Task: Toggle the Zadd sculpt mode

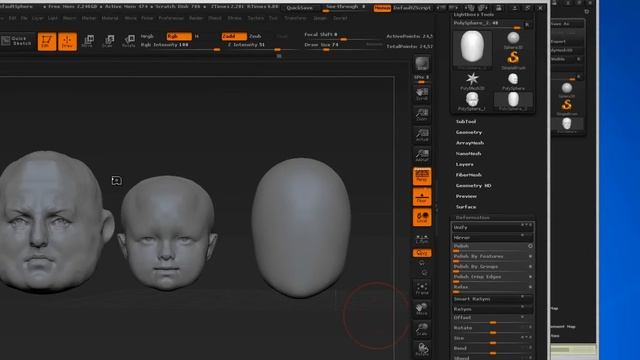Action: coord(234,36)
